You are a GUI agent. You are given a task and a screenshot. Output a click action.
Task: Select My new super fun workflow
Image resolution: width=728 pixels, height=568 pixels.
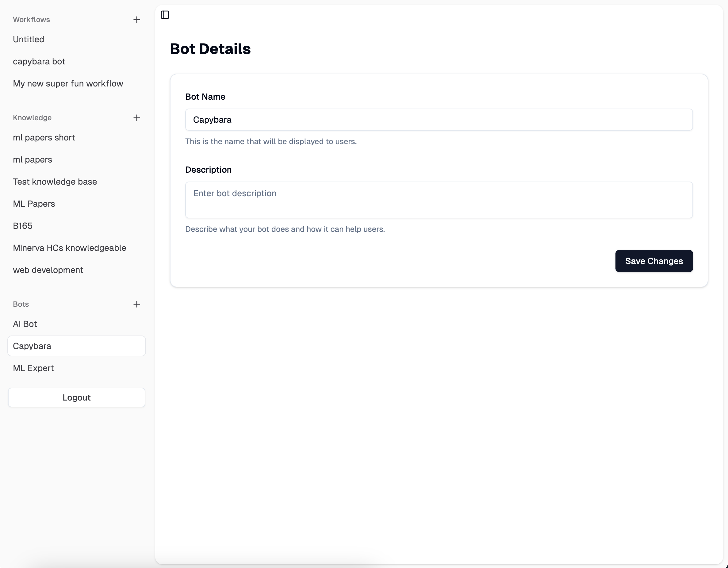68,83
